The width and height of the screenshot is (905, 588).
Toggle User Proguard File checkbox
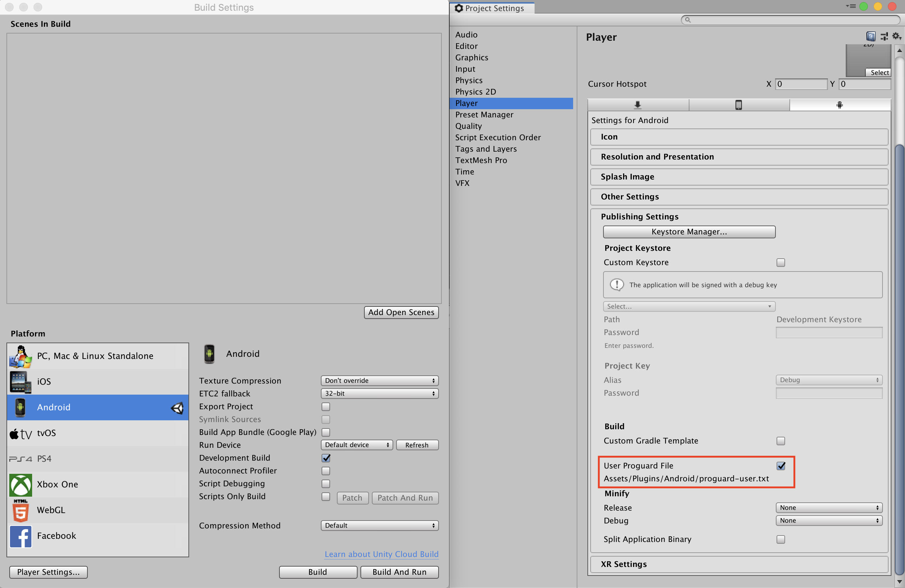780,466
